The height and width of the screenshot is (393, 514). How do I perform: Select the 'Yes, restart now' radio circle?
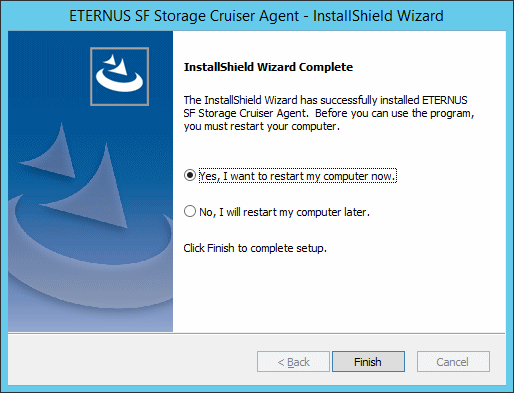[x=190, y=175]
